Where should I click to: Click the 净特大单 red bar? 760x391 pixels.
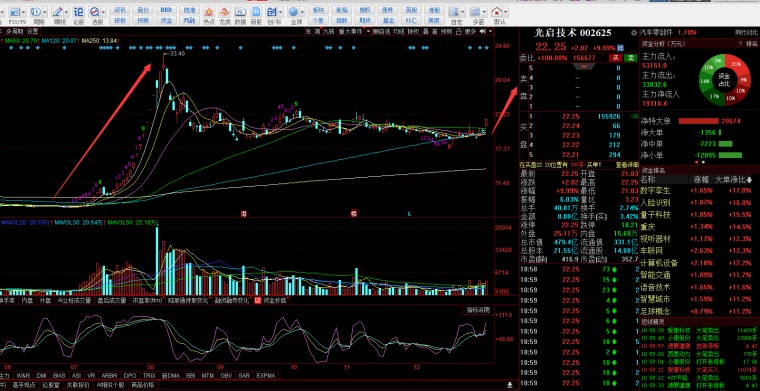point(698,121)
